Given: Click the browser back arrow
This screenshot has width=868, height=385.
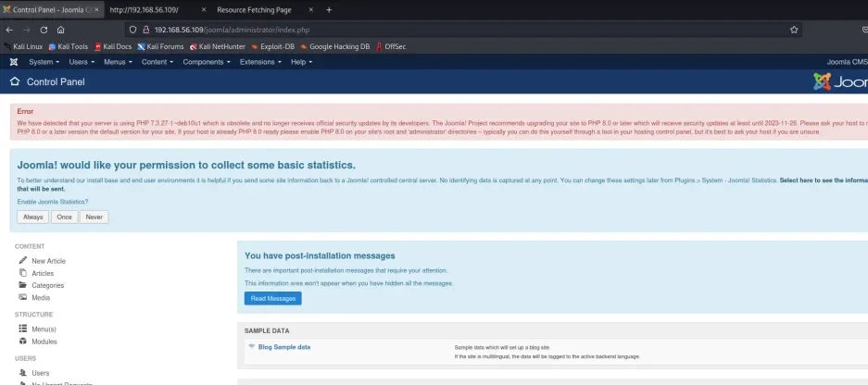Looking at the screenshot, I should pos(9,30).
